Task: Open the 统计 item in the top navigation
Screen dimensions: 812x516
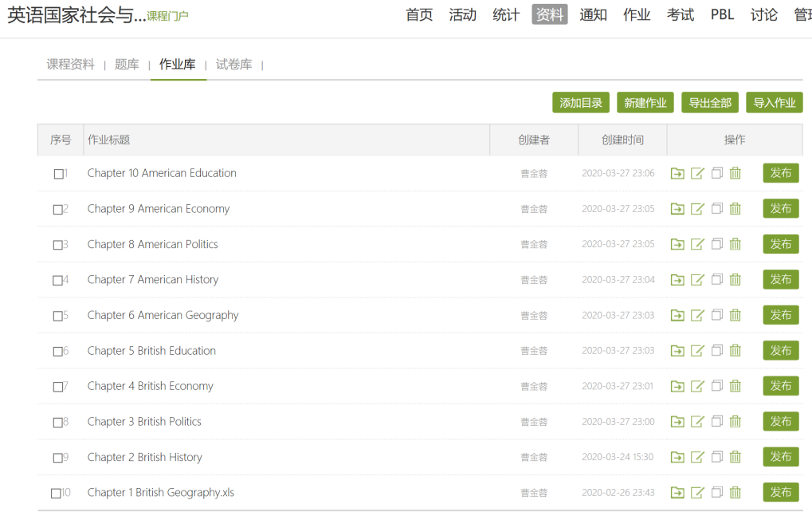Action: coord(506,14)
